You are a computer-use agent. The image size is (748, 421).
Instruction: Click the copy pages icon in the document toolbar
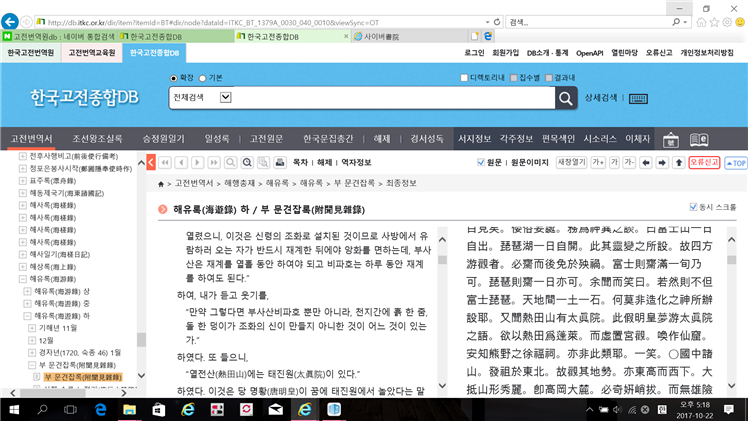click(263, 163)
